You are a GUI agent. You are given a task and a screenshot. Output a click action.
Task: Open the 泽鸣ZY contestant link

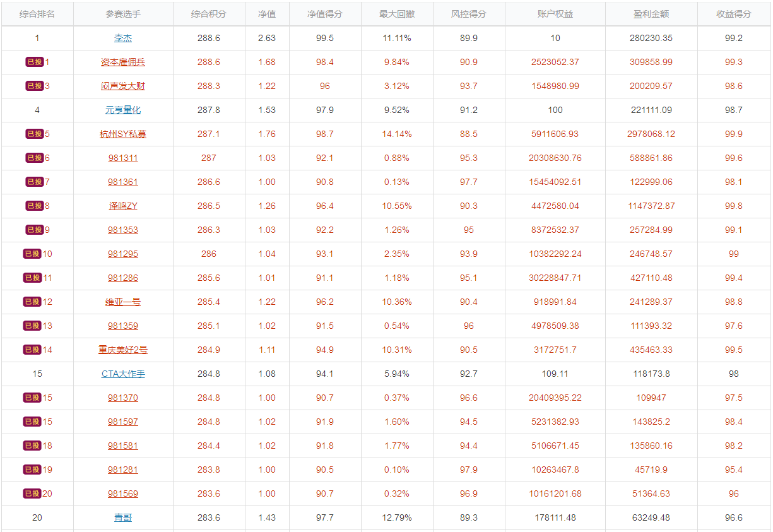tap(123, 206)
